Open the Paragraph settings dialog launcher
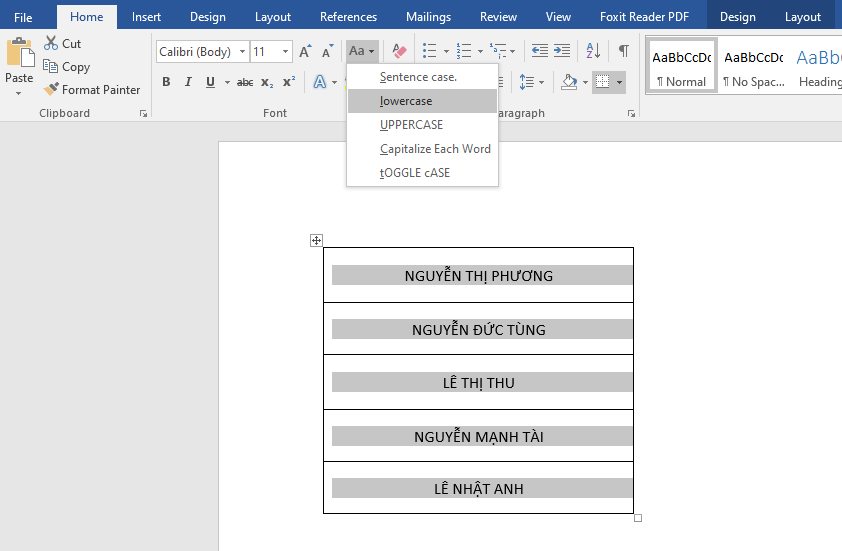This screenshot has width=842, height=551. pyautogui.click(x=632, y=113)
